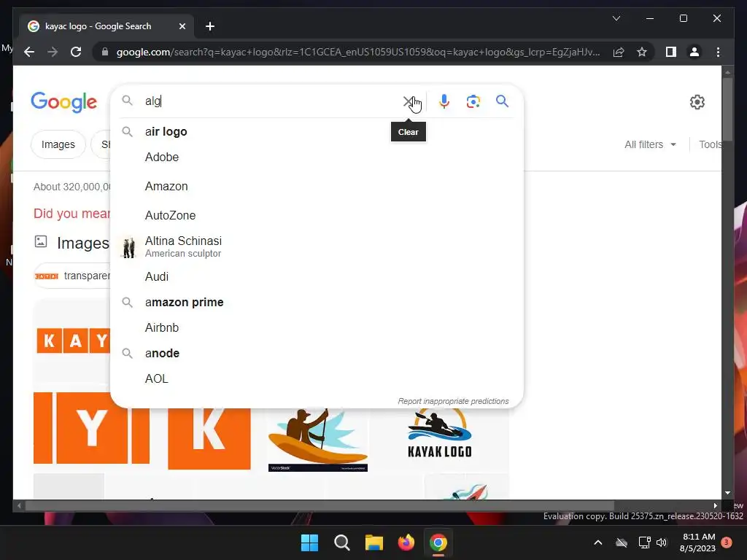Image resolution: width=747 pixels, height=560 pixels.
Task: Expand All filters dropdown
Action: click(650, 144)
